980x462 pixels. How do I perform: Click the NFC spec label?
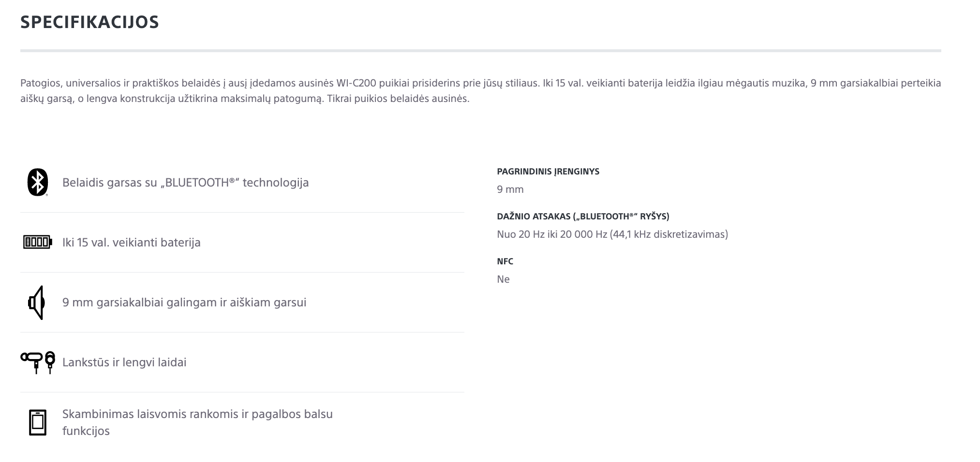505,261
